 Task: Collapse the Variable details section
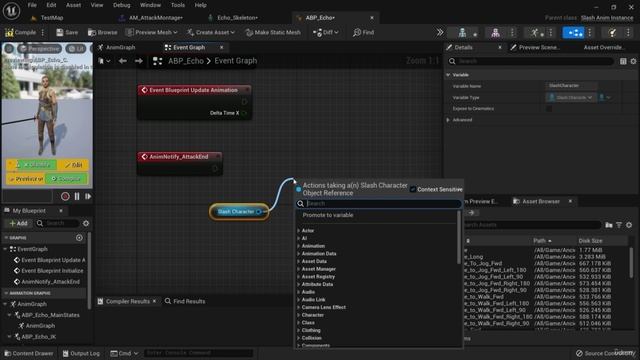[448, 75]
